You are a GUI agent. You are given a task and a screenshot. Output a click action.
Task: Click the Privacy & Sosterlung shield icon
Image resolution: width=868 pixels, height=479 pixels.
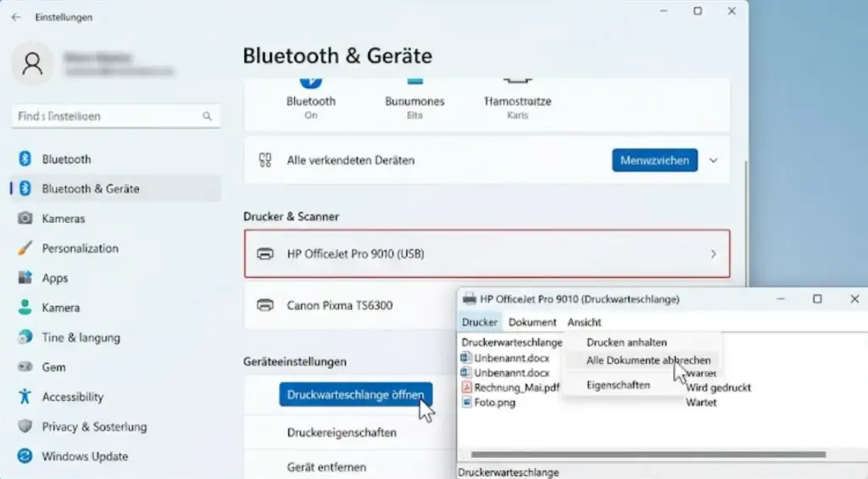(x=25, y=426)
